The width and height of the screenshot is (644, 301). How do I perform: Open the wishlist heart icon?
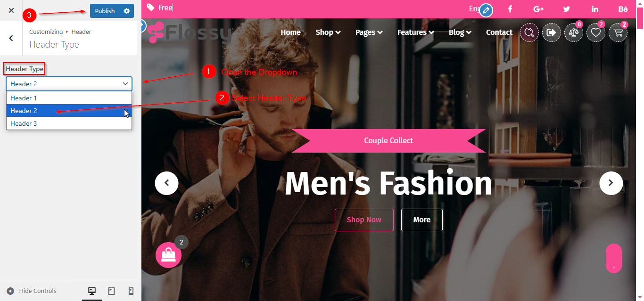[x=596, y=33]
